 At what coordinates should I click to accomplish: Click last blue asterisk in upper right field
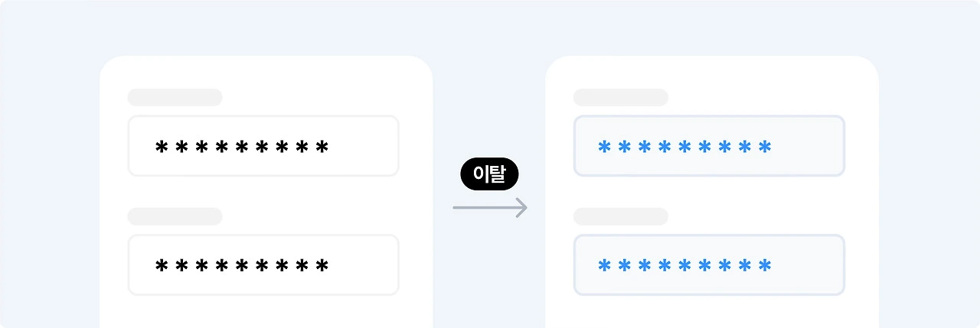[765, 146]
